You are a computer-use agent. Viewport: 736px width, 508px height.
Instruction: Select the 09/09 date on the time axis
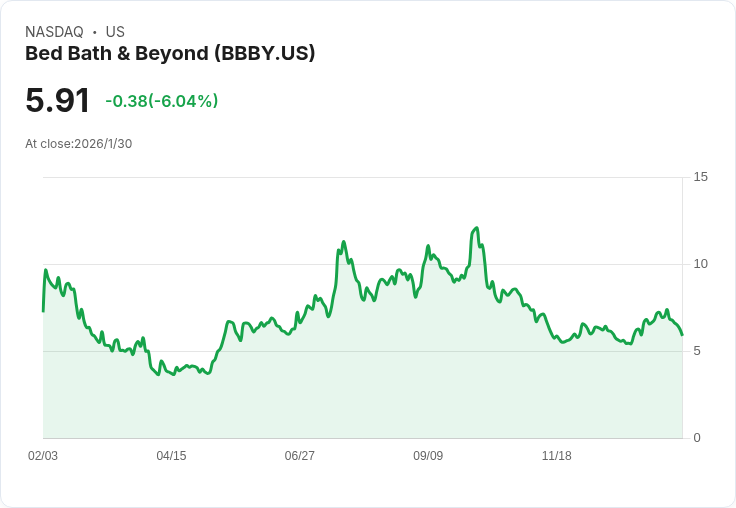point(428,456)
